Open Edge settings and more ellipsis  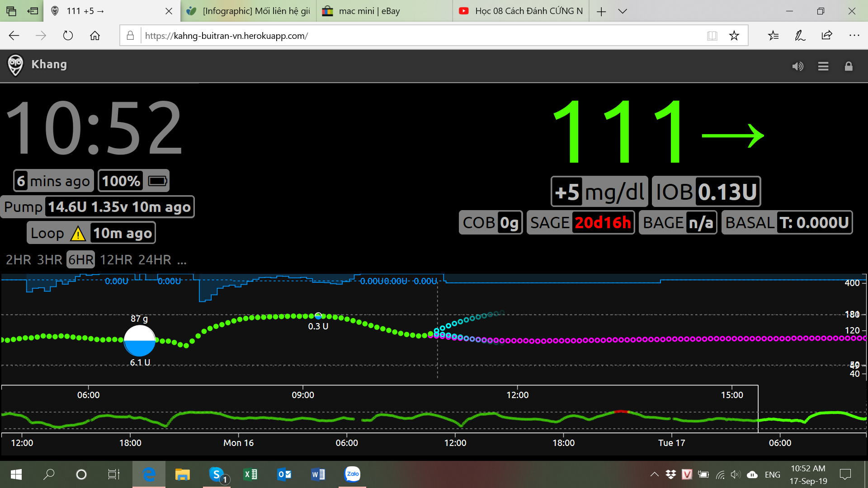[854, 36]
